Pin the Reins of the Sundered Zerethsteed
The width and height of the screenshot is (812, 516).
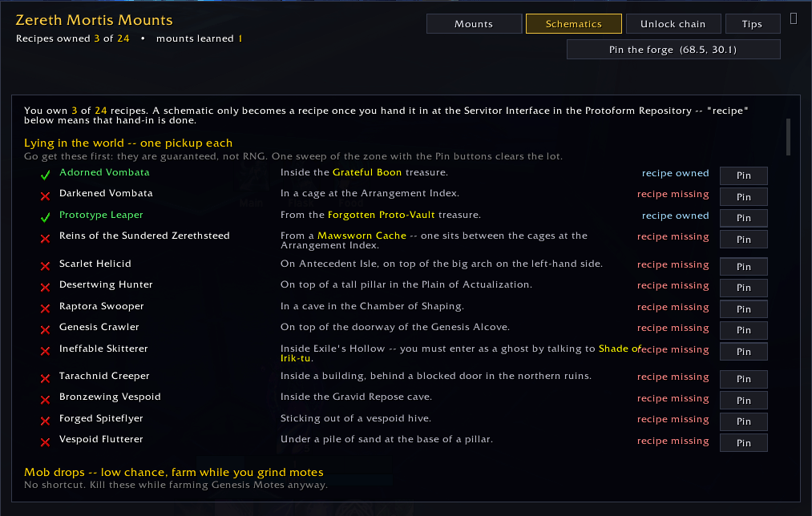(x=744, y=240)
